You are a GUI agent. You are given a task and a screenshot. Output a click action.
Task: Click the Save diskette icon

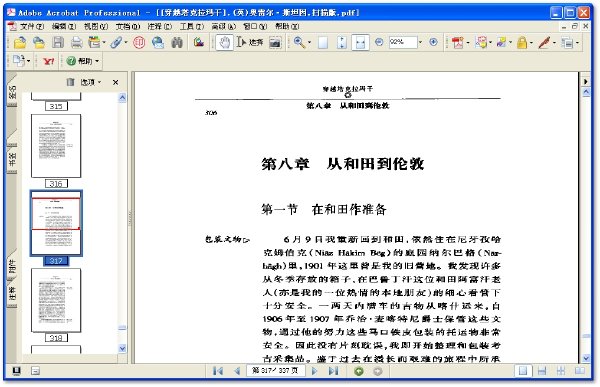click(x=58, y=42)
